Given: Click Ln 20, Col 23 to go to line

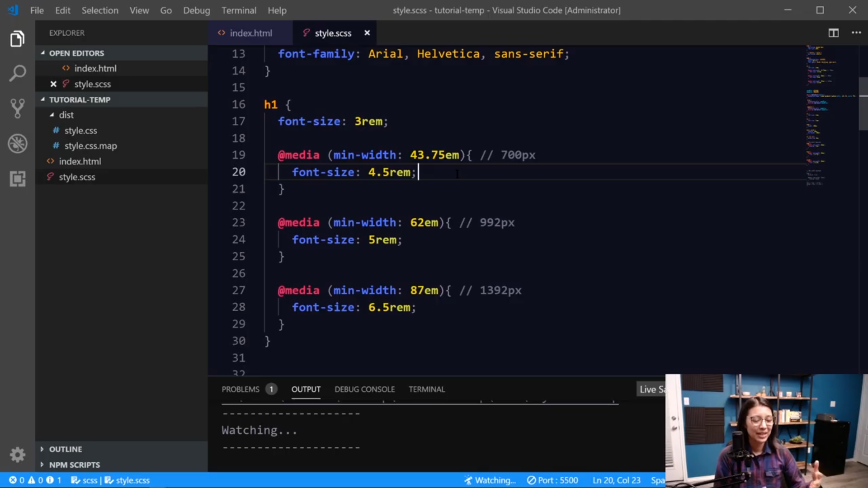Looking at the screenshot, I should click(x=616, y=480).
